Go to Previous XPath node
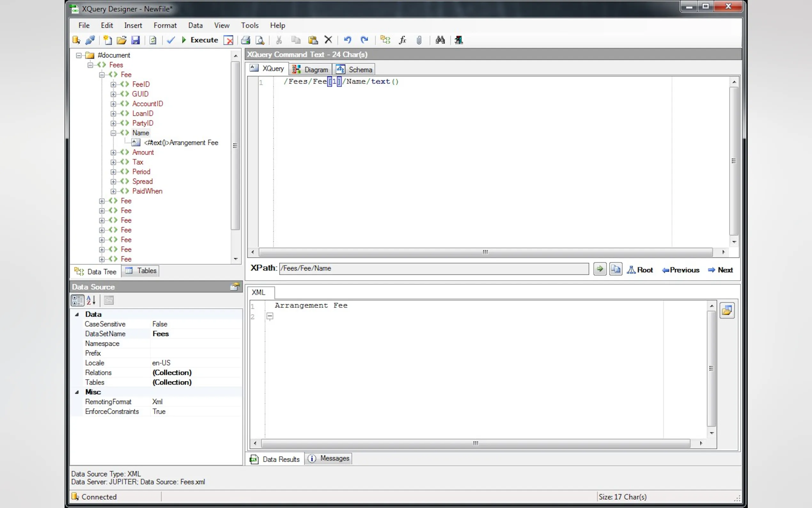The width and height of the screenshot is (812, 508). [x=680, y=270]
